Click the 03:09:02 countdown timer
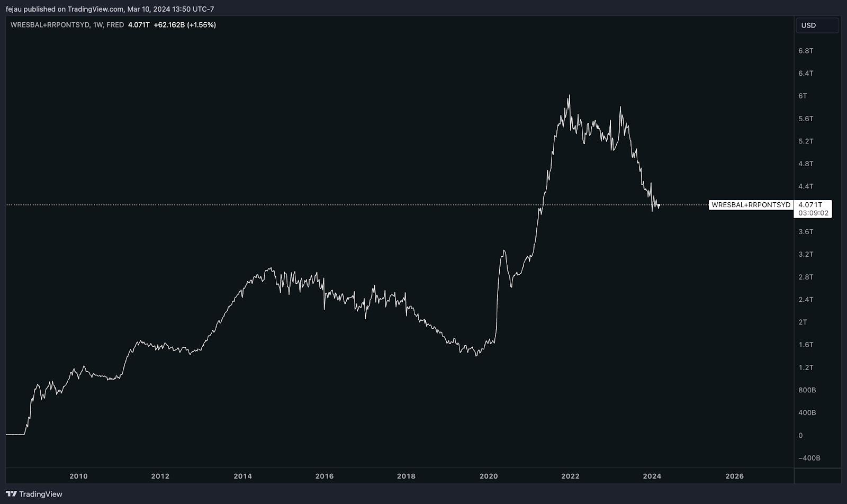The width and height of the screenshot is (847, 504). coord(813,213)
